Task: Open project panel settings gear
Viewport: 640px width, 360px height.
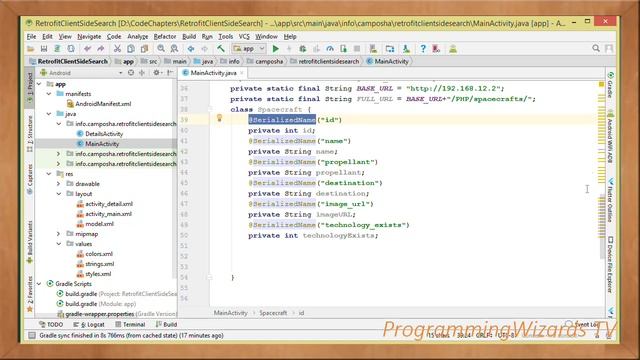Action: [156, 73]
